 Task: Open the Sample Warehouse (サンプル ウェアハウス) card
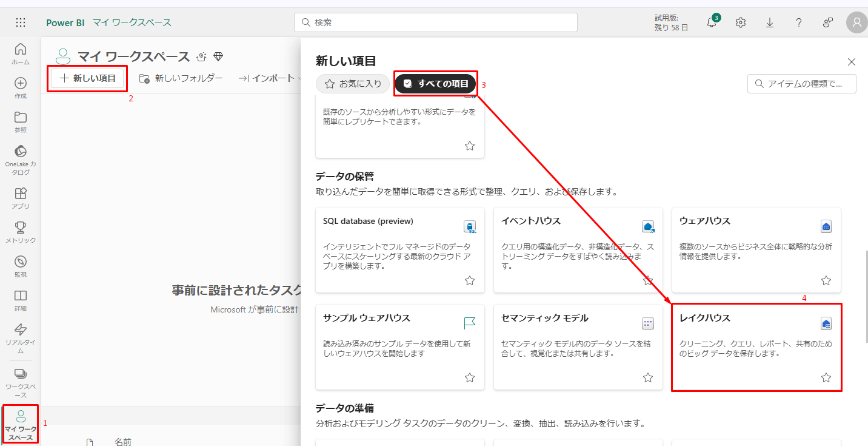pos(400,347)
